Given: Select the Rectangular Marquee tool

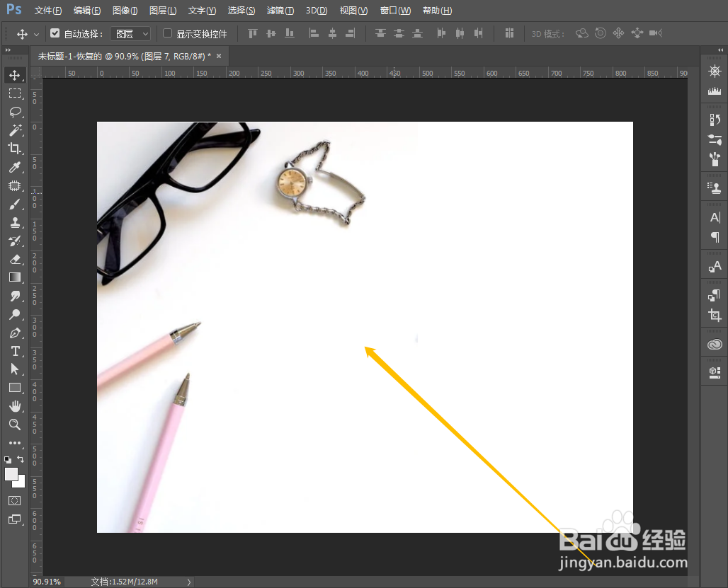Looking at the screenshot, I should [15, 93].
